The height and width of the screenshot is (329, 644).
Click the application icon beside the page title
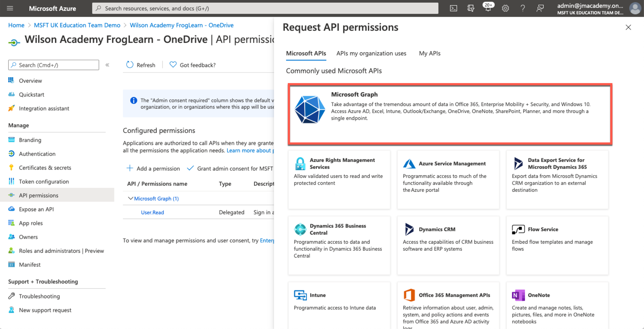14,42
